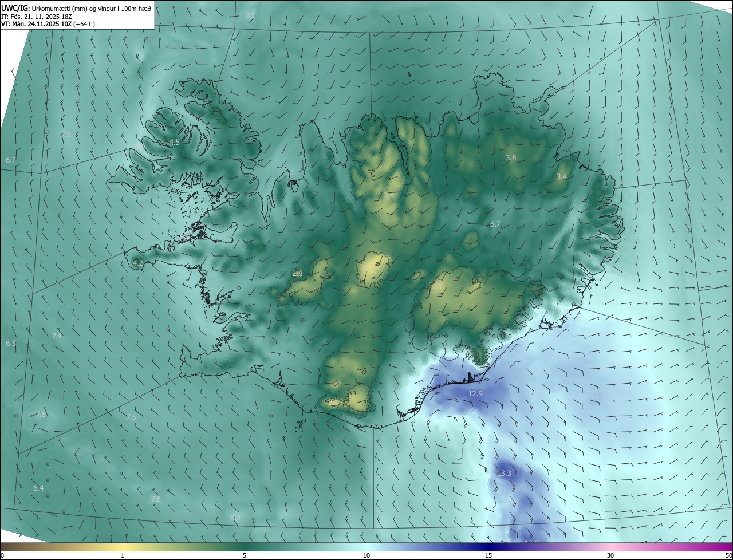Screen dimensions: 733x560
Task: Click the 4.5 value over the Westfjords
Action: (x=175, y=142)
